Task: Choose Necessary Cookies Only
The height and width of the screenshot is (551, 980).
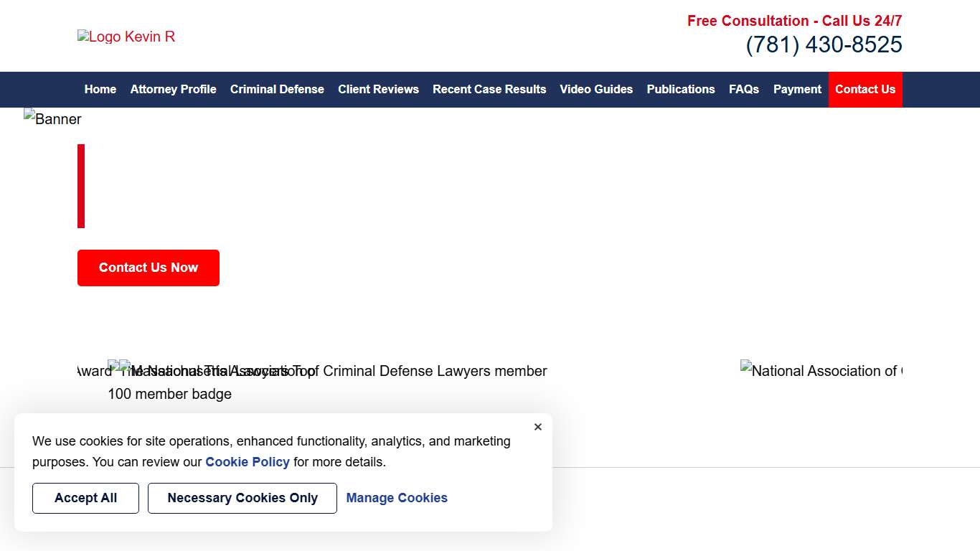Action: click(242, 498)
